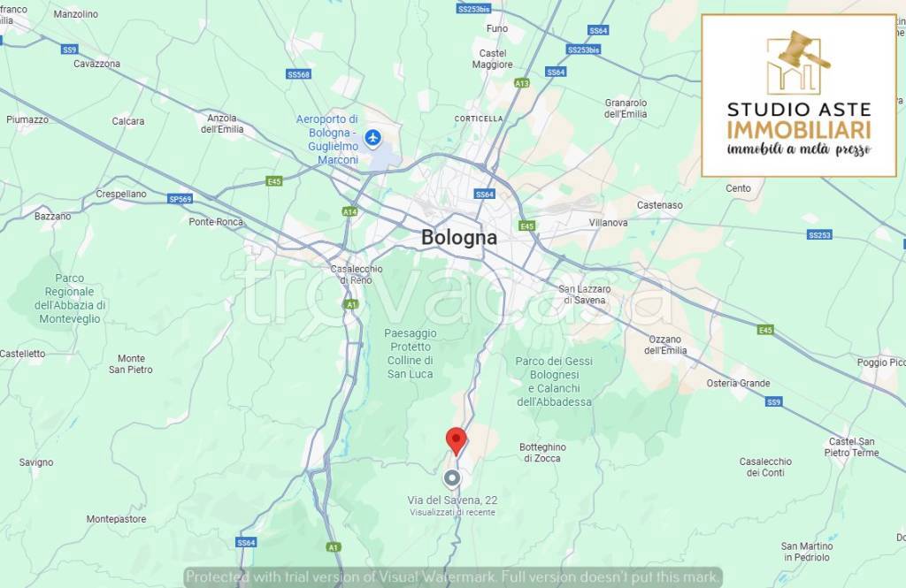Select the recently viewed gray circle marker

coord(452,479)
